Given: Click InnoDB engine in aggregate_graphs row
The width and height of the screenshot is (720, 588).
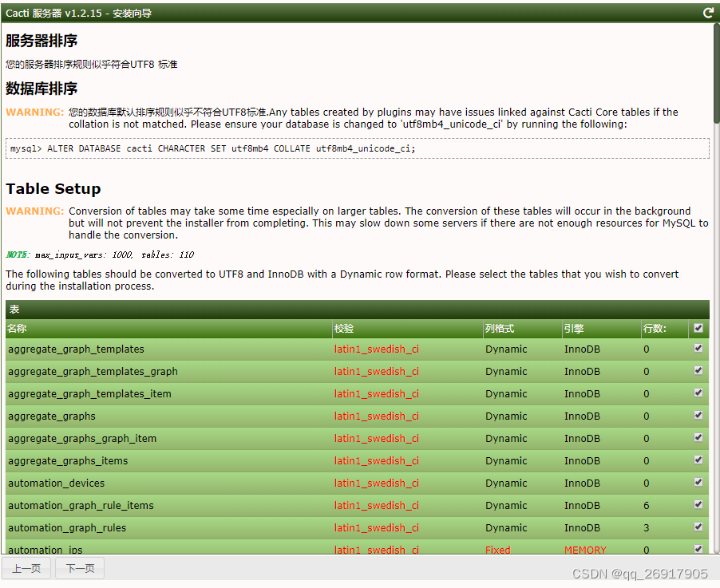Looking at the screenshot, I should [582, 416].
